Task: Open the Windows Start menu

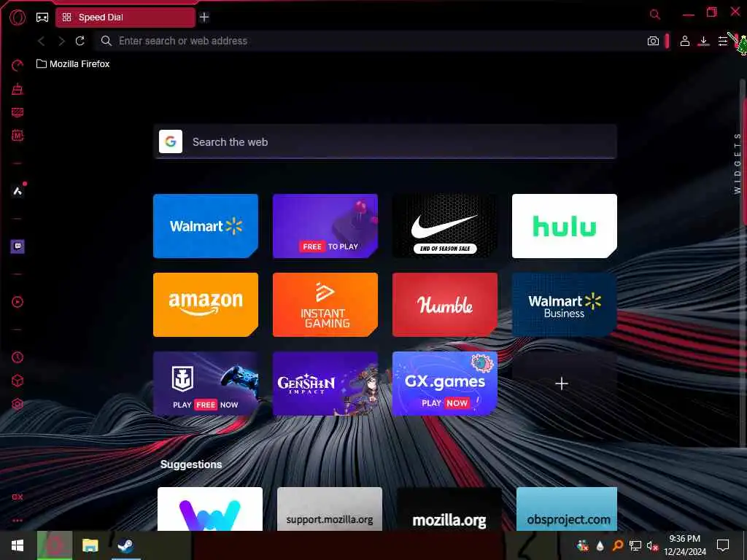Action: click(18, 545)
